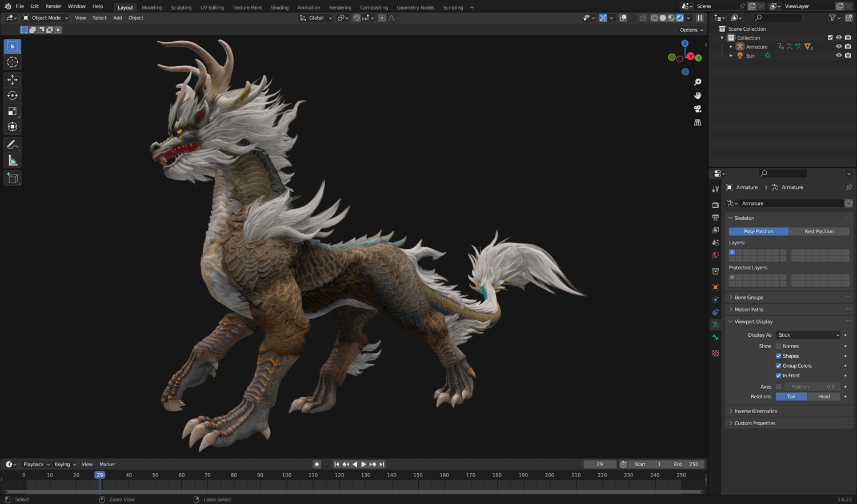The height and width of the screenshot is (504, 857).
Task: Activate the Rotate tool
Action: (x=12, y=95)
